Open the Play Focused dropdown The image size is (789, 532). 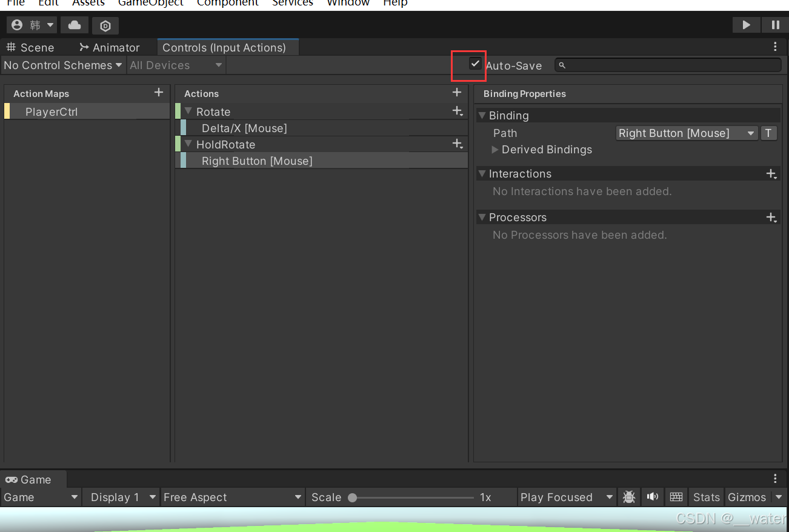coord(567,497)
